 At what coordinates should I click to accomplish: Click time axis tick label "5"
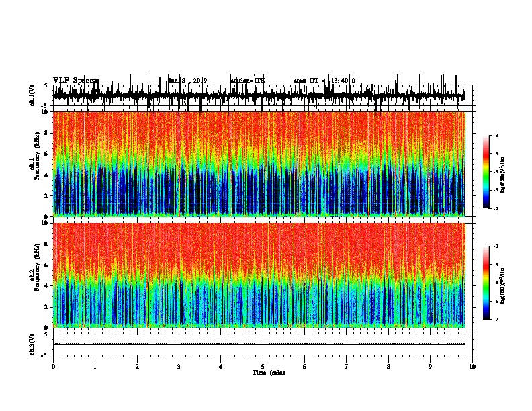(263, 367)
